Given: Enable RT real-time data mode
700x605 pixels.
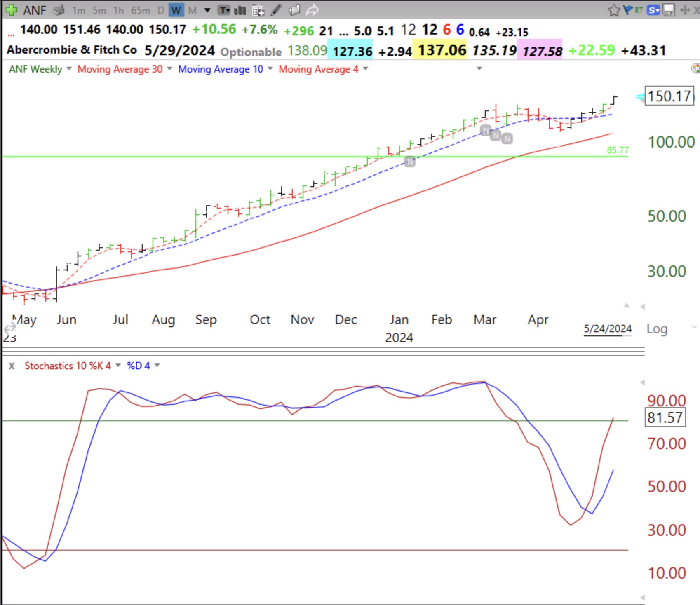Looking at the screenshot, I should [638, 10].
